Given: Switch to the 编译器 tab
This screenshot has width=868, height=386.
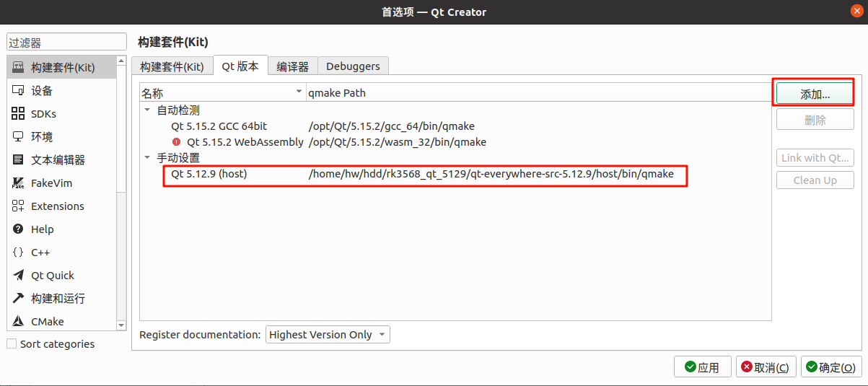Looking at the screenshot, I should pyautogui.click(x=292, y=66).
